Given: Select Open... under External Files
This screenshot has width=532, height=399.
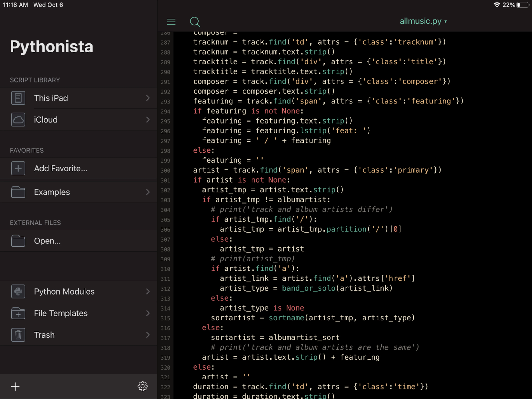Looking at the screenshot, I should tap(79, 241).
